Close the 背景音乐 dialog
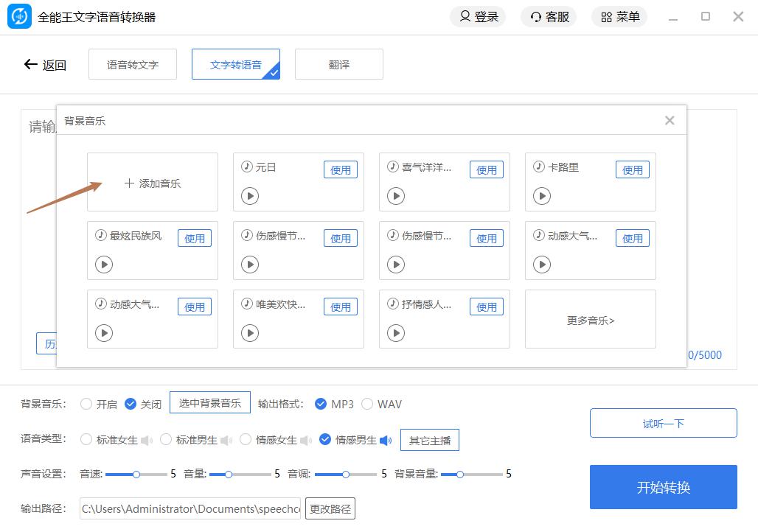This screenshot has width=758, height=532. click(x=670, y=120)
